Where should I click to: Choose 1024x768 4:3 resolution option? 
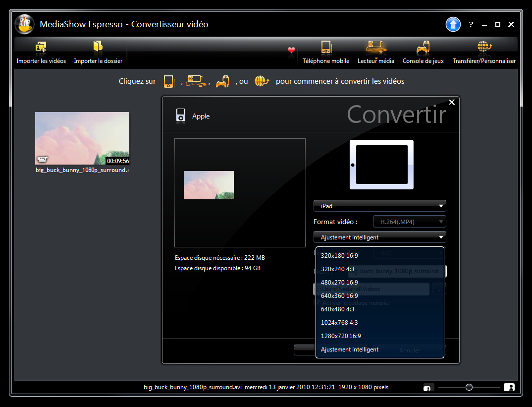pos(339,322)
